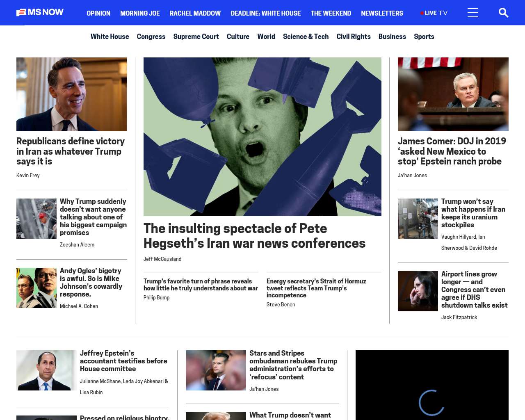Image resolution: width=525 pixels, height=420 pixels.
Task: Read 'Republicans define victory in Iran' headline
Action: pyautogui.click(x=71, y=151)
